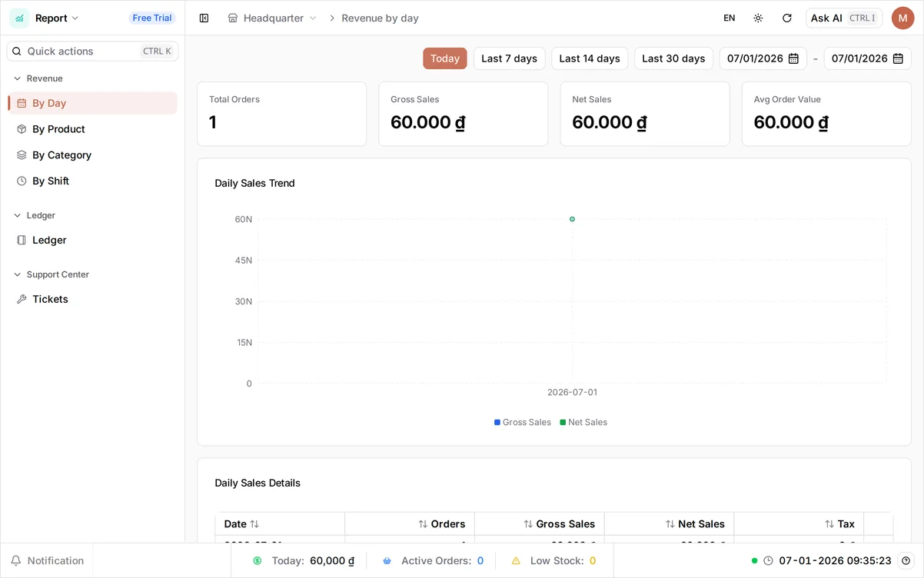Viewport: 924px width, 578px height.
Task: Switch language with the EN button
Action: point(730,18)
